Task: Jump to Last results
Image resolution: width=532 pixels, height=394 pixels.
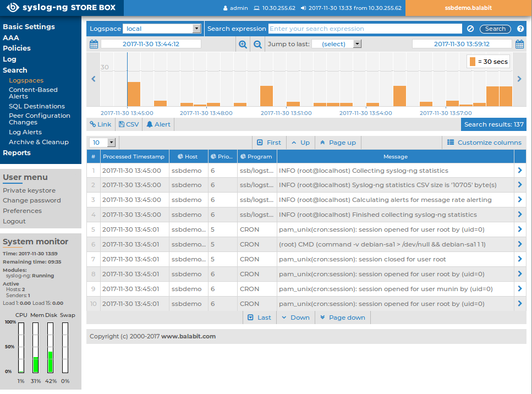Action: tap(260, 318)
